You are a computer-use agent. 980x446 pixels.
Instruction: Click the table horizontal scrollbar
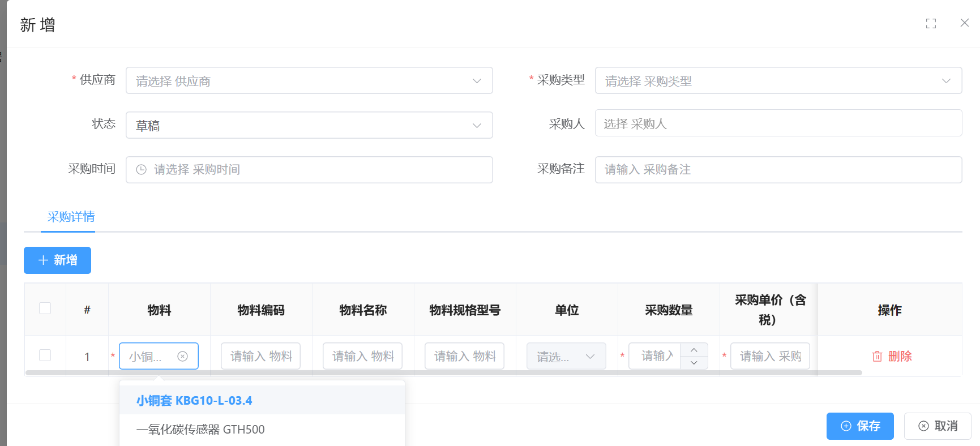(443, 373)
